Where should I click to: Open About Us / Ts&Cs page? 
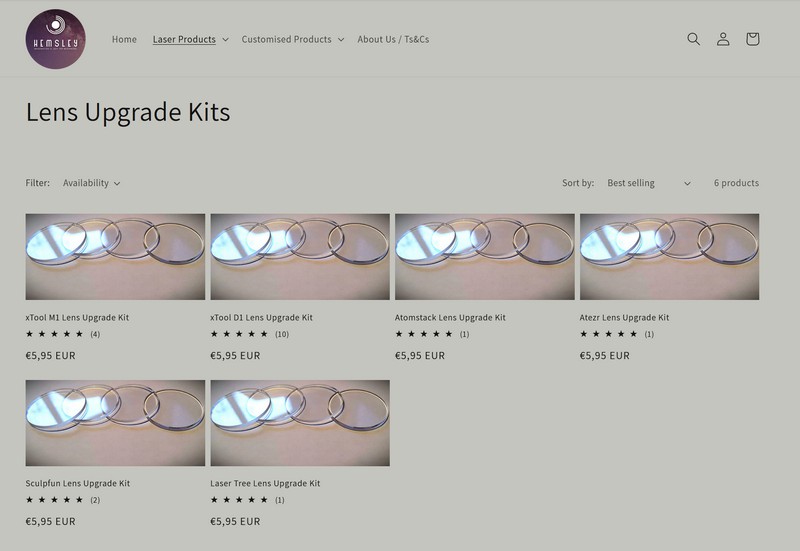393,39
